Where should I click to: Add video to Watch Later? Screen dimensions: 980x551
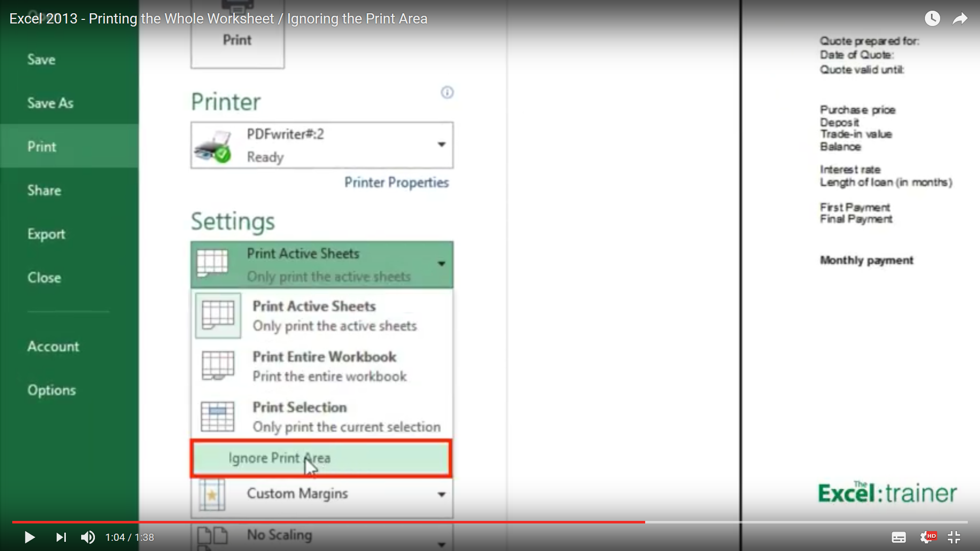click(x=932, y=19)
